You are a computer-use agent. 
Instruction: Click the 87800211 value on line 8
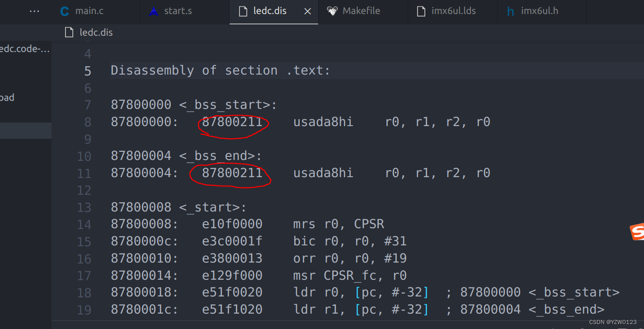click(232, 122)
